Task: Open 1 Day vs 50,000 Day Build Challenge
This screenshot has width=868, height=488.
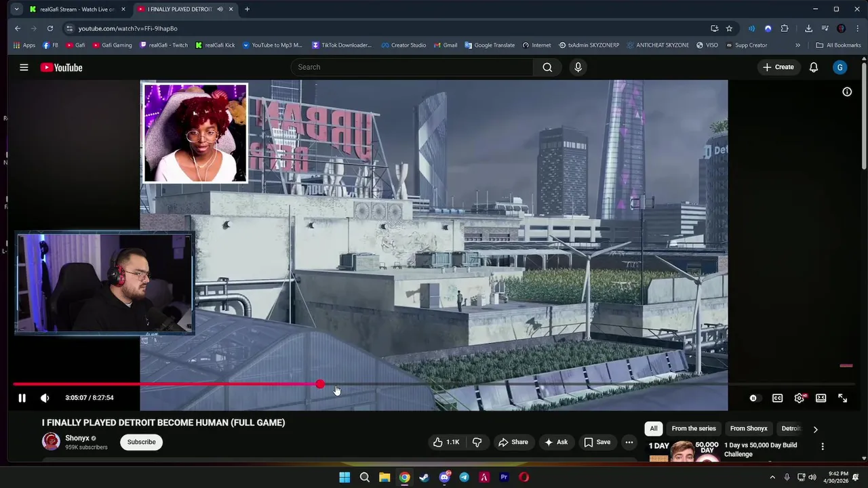Action: point(760,449)
